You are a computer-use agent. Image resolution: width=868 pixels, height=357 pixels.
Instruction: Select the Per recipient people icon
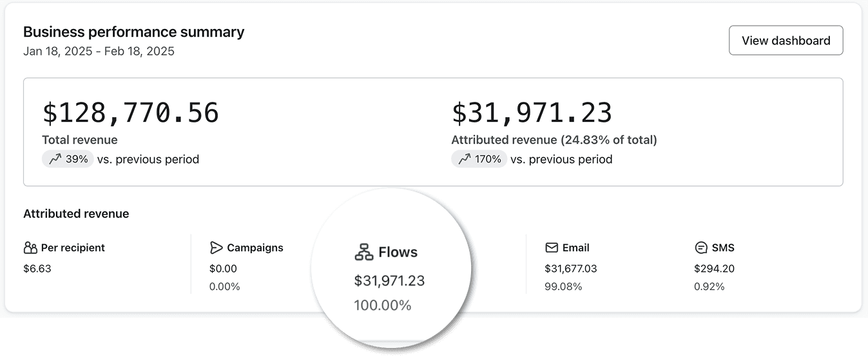pos(30,247)
